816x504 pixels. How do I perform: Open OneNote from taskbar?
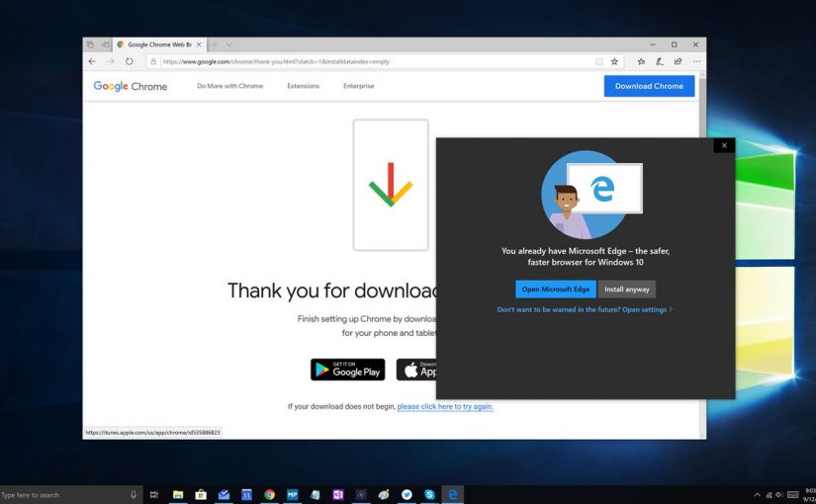[338, 495]
